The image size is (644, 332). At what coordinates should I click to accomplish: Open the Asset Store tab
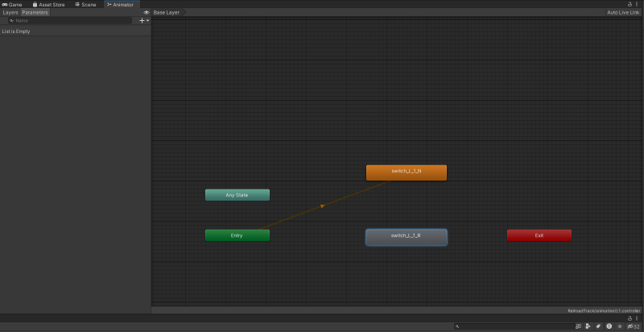tap(49, 5)
